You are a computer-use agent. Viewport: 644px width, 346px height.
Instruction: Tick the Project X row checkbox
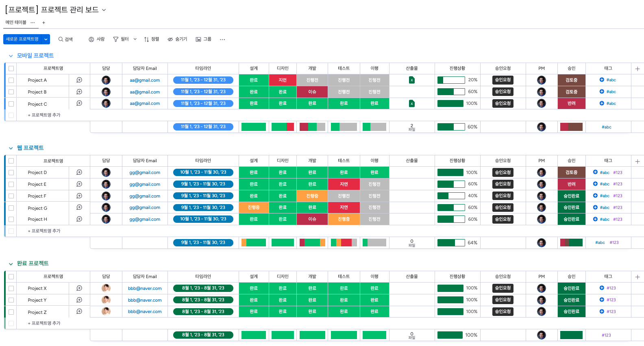[x=11, y=288]
